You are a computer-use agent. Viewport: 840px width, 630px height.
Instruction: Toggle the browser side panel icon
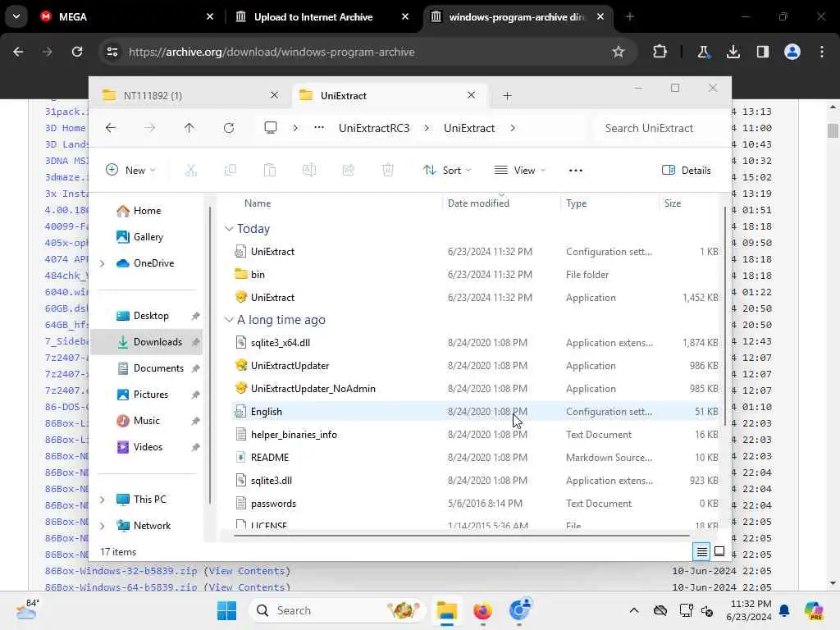[762, 52]
